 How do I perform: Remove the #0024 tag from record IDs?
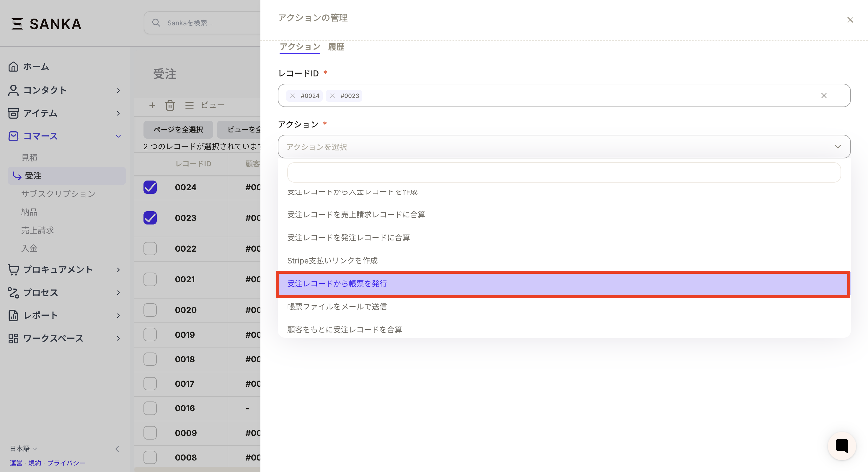[x=293, y=96]
